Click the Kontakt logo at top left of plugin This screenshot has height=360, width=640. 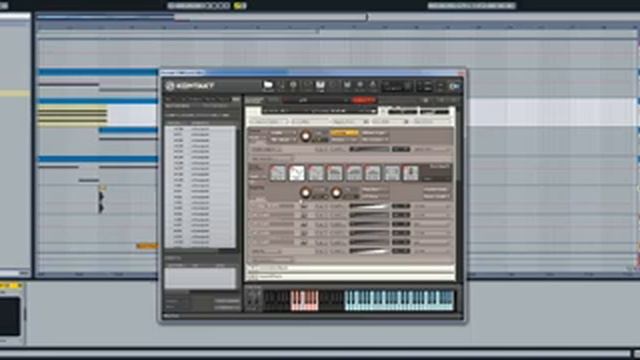click(190, 86)
